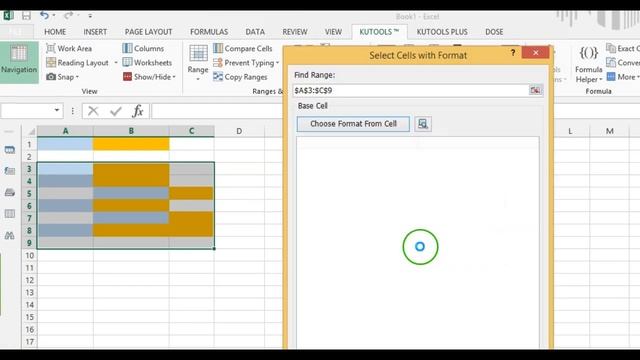
Task: Open the Formula Helper
Action: point(588,63)
